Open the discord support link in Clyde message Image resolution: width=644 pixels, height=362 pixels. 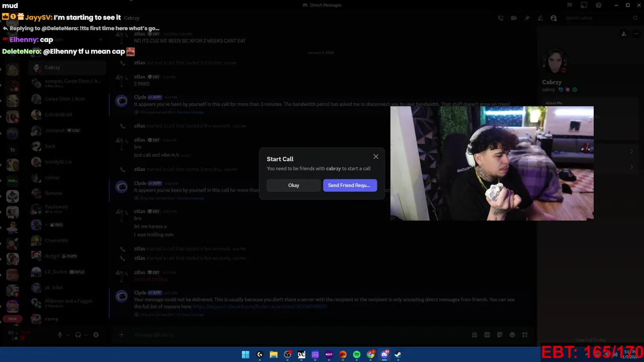[x=260, y=306]
